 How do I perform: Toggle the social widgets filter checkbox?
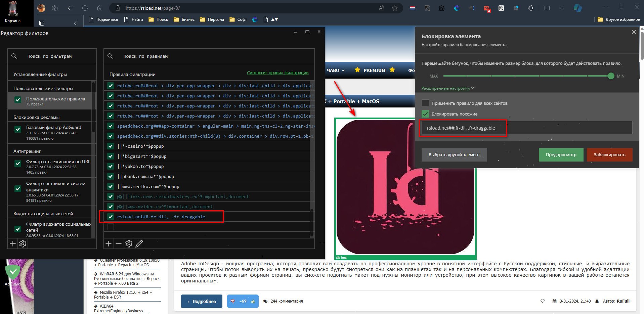(x=18, y=229)
